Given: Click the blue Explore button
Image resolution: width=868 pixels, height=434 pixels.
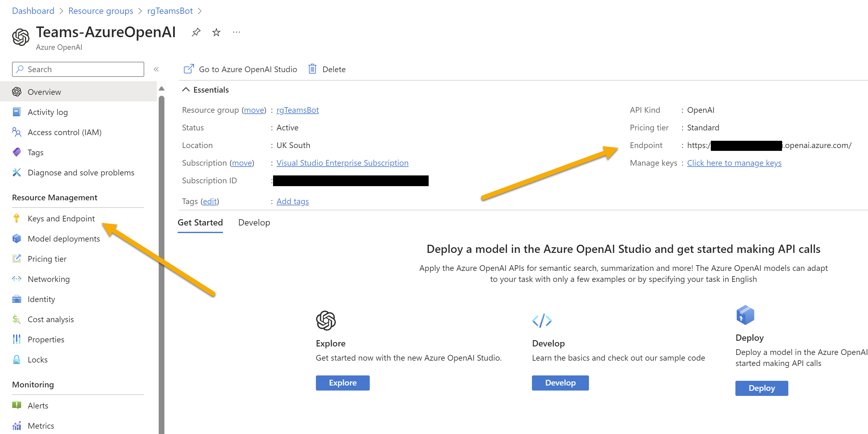Looking at the screenshot, I should pyautogui.click(x=342, y=383).
